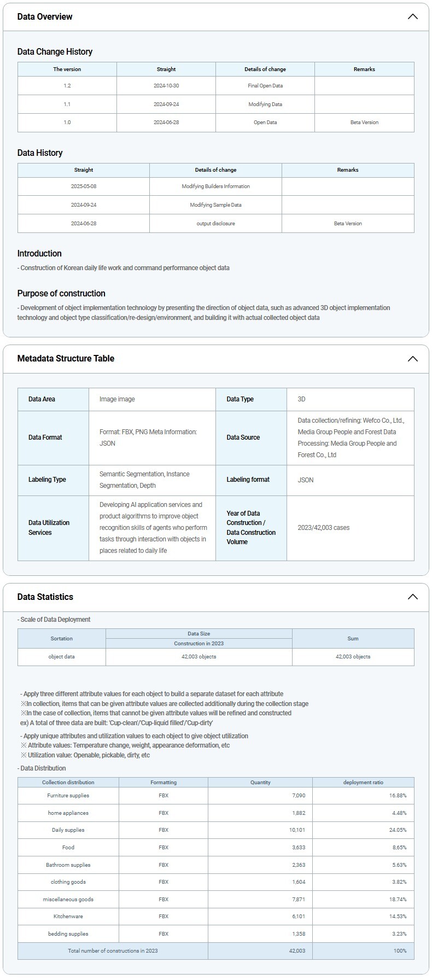Collapse the Data Overview section chevron
432x980 pixels.
[x=412, y=16]
